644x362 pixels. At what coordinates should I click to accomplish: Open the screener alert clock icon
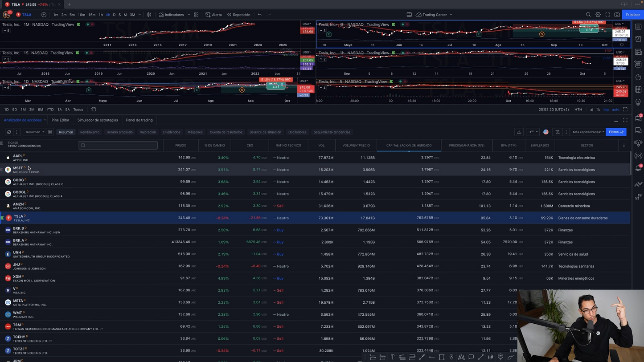tap(558, 132)
